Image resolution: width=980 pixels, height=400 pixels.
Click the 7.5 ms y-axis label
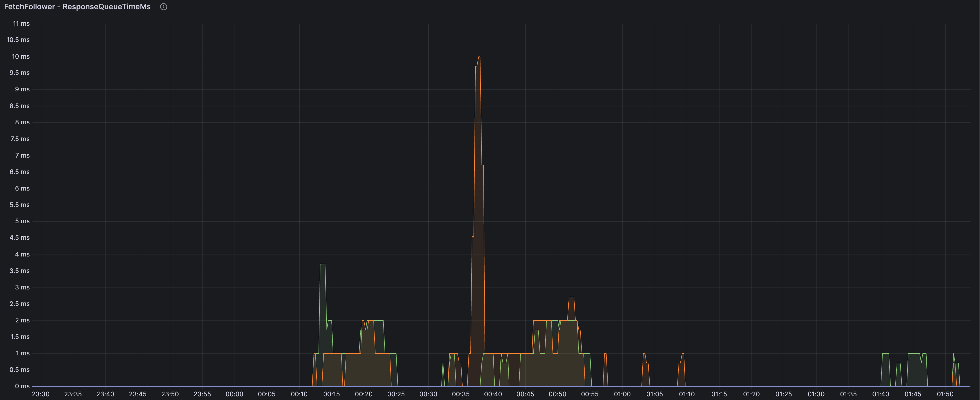pyautogui.click(x=20, y=139)
